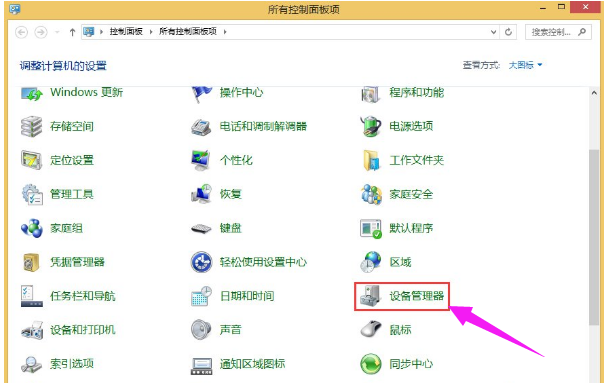This screenshot has height=383, width=604.
Task: Open the 定位设置 icon
Action: click(x=32, y=160)
